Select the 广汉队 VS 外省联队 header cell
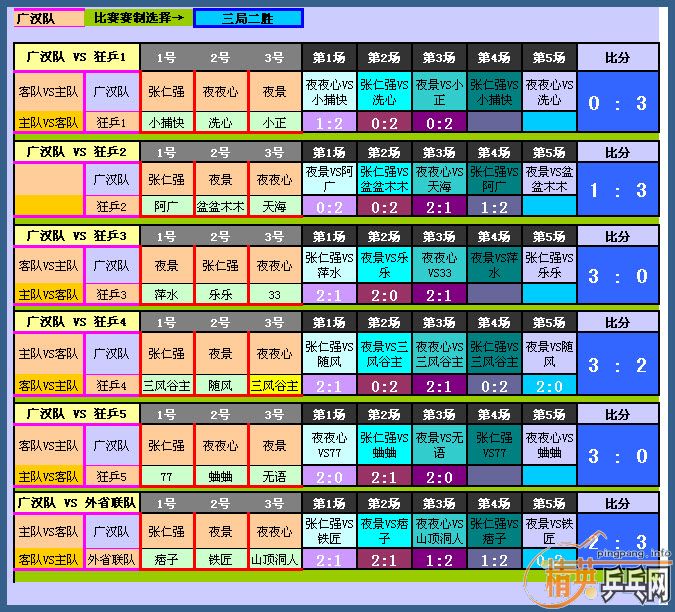 [77, 503]
